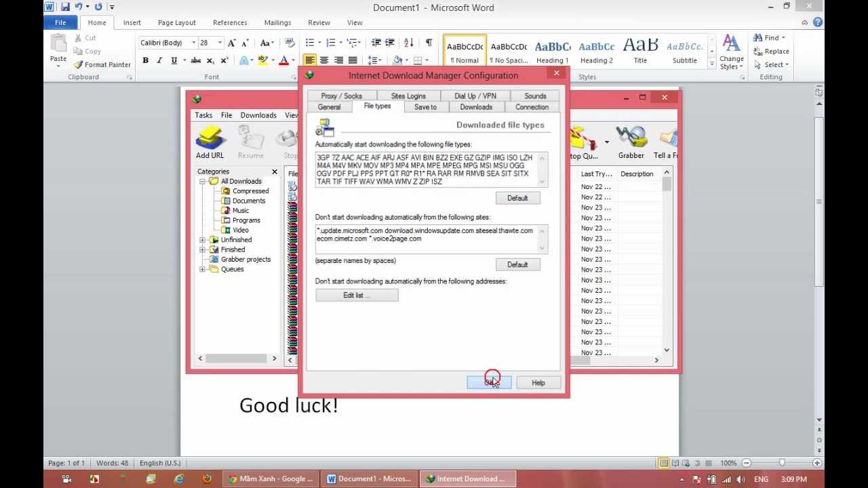Screen dimensions: 868x488
Task: Apply yellow text highlight color
Action: point(262,60)
